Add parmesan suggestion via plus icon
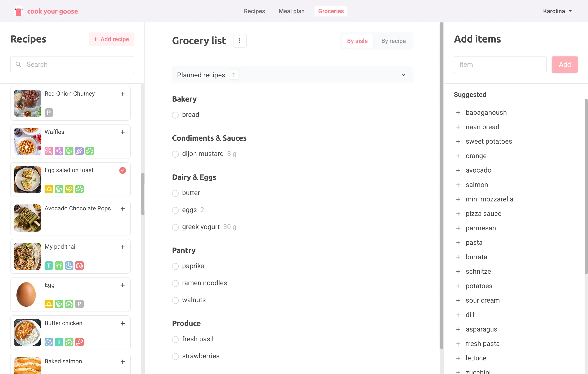Viewport: 588px width, 374px height. pos(458,228)
